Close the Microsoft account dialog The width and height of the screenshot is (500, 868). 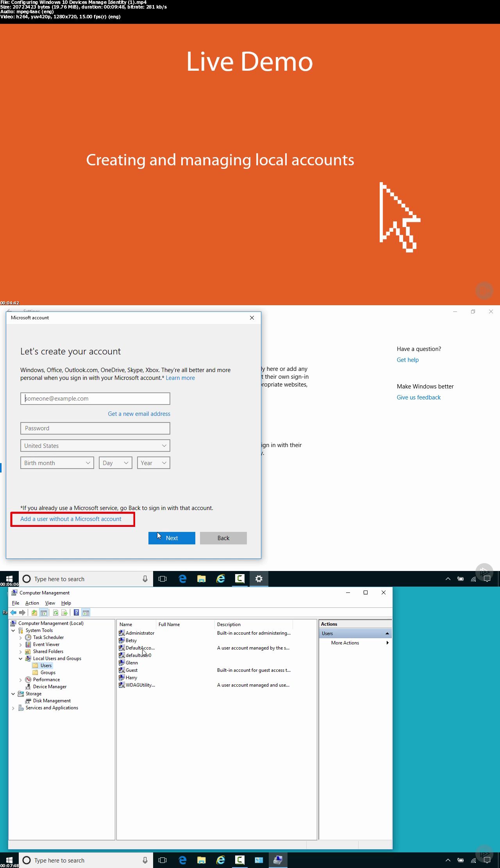[252, 317]
